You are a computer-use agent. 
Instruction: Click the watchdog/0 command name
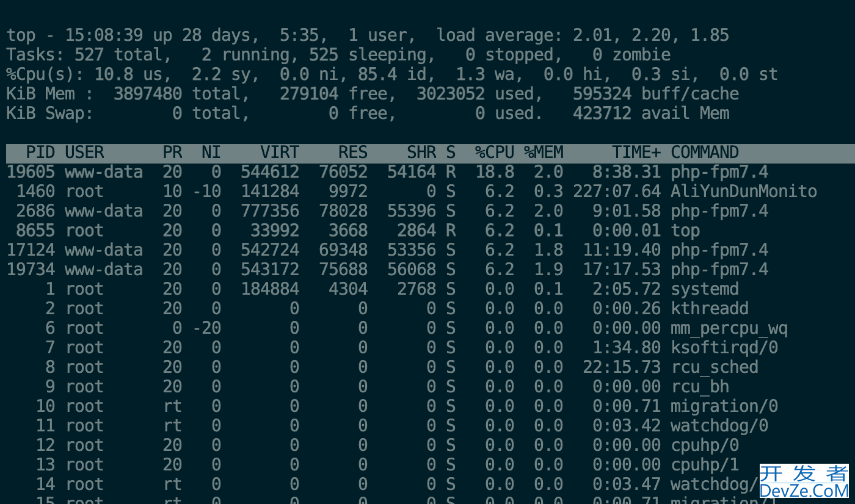(x=719, y=426)
